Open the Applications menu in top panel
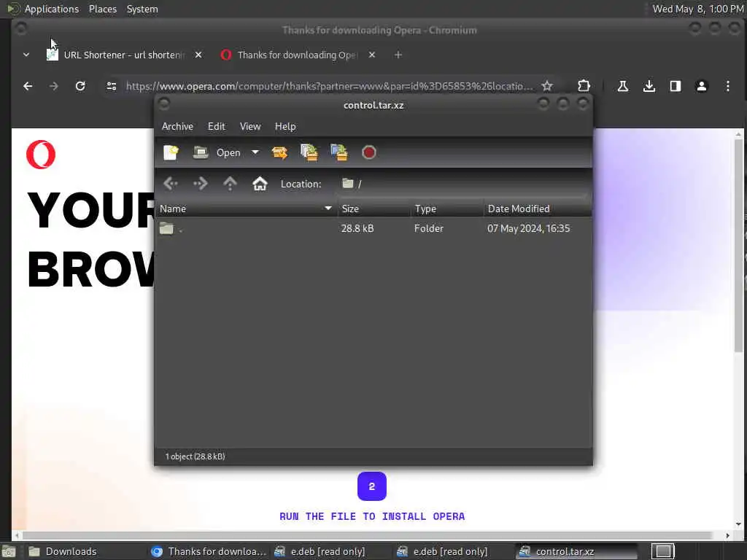 point(52,9)
